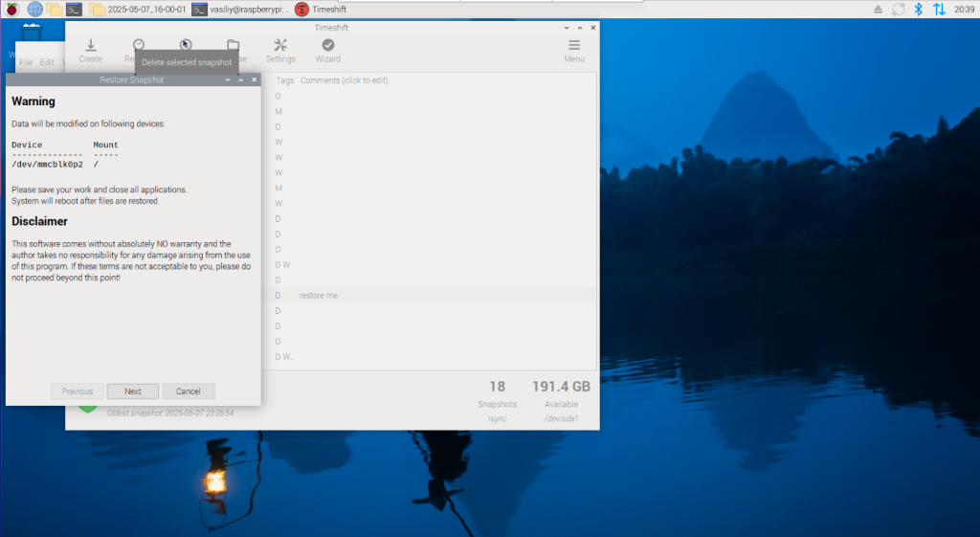Select the snapshot row commented "restore me"

coord(431,296)
